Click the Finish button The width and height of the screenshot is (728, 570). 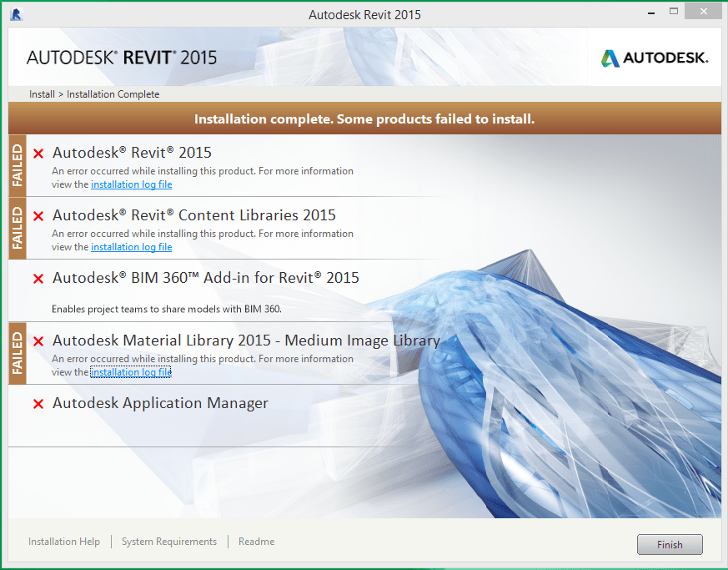point(670,544)
